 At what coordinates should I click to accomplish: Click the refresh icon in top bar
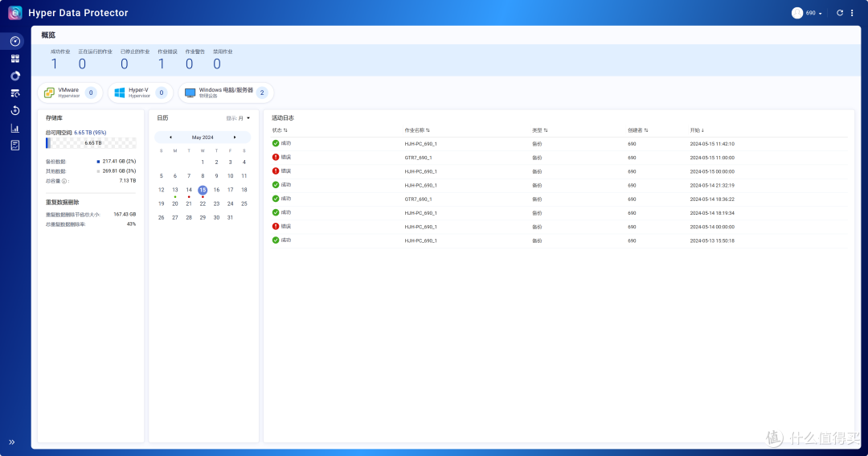[840, 13]
